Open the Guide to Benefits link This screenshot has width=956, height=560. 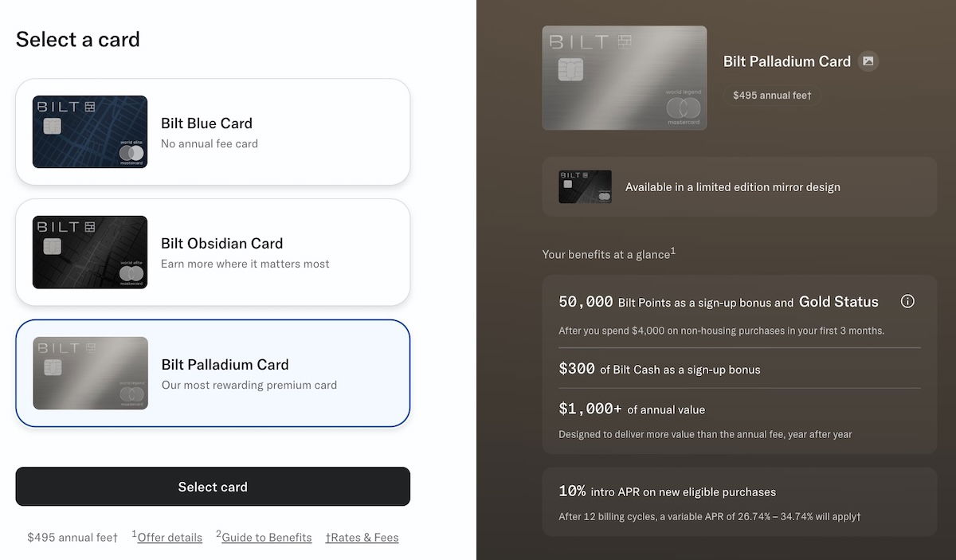[x=266, y=538]
